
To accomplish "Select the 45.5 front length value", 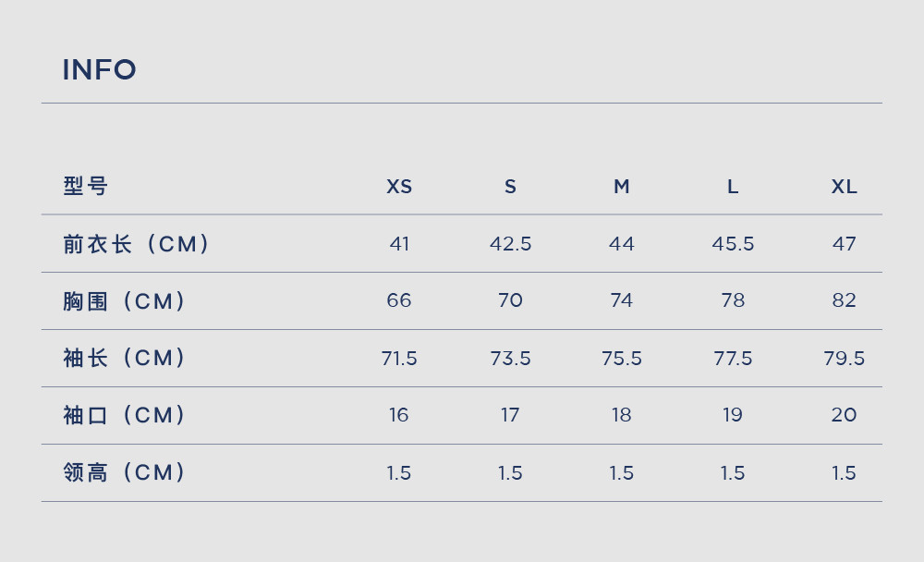I will point(733,243).
